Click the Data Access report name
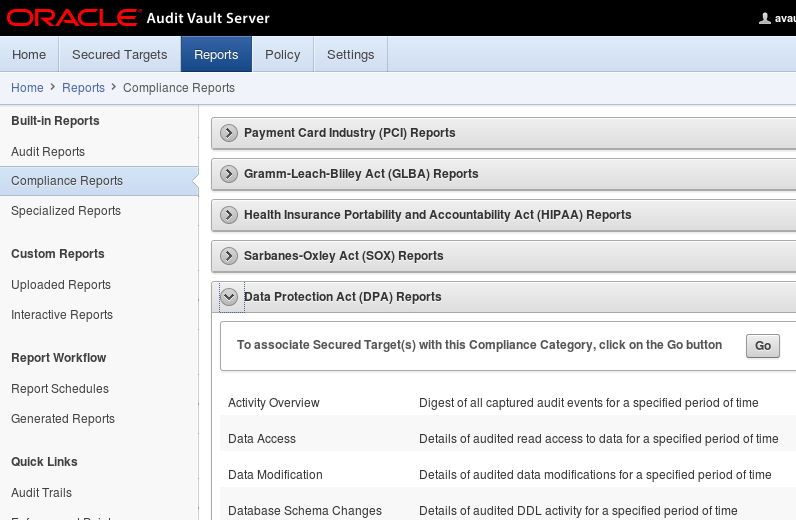Screen dimensions: 796x520 pyautogui.click(x=262, y=439)
